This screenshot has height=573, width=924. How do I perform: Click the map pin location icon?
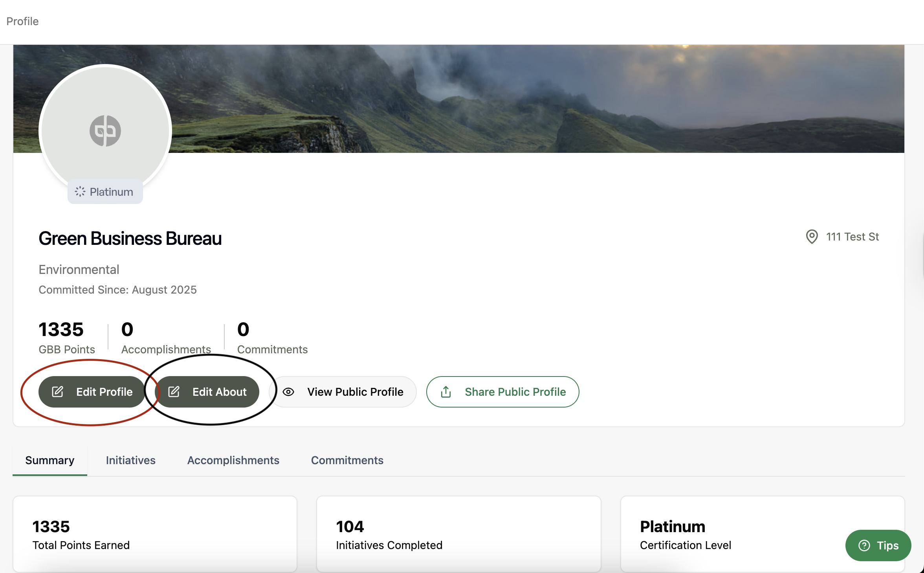[812, 237]
